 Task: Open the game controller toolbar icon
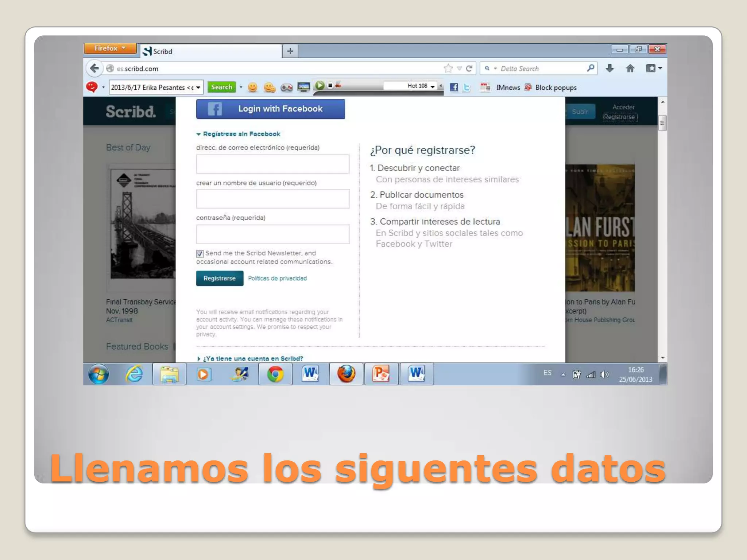tap(287, 87)
